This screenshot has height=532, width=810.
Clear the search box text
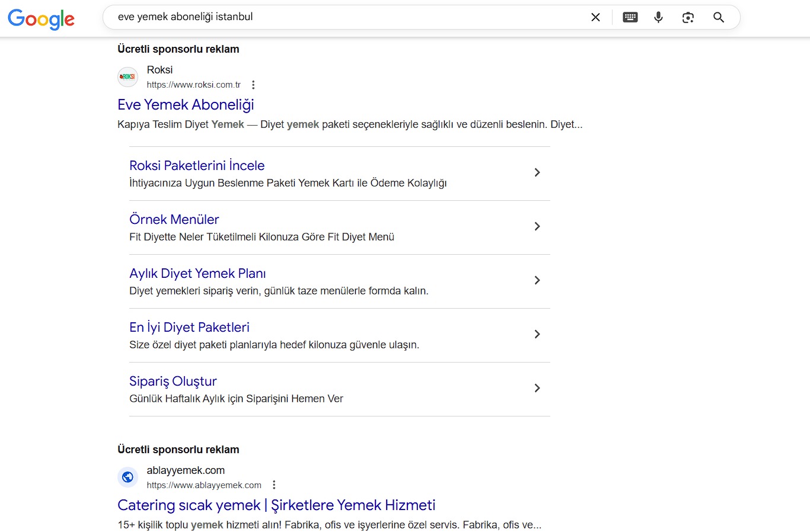tap(595, 17)
